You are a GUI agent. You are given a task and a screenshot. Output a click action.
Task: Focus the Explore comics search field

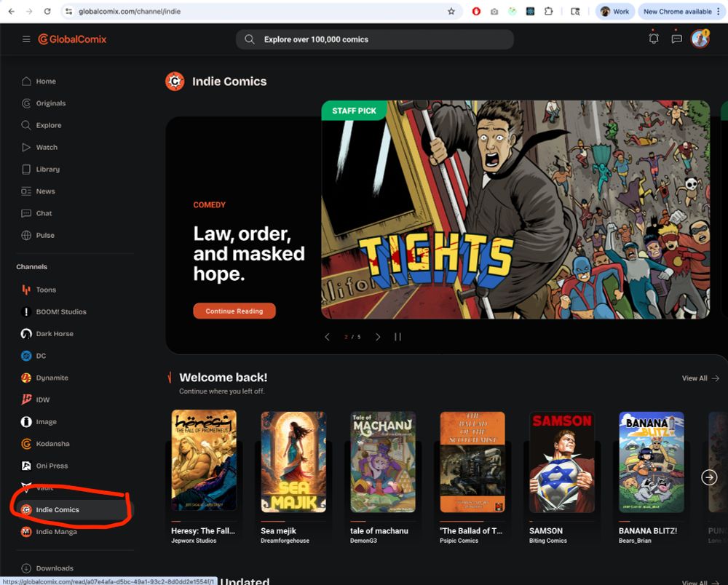point(375,39)
